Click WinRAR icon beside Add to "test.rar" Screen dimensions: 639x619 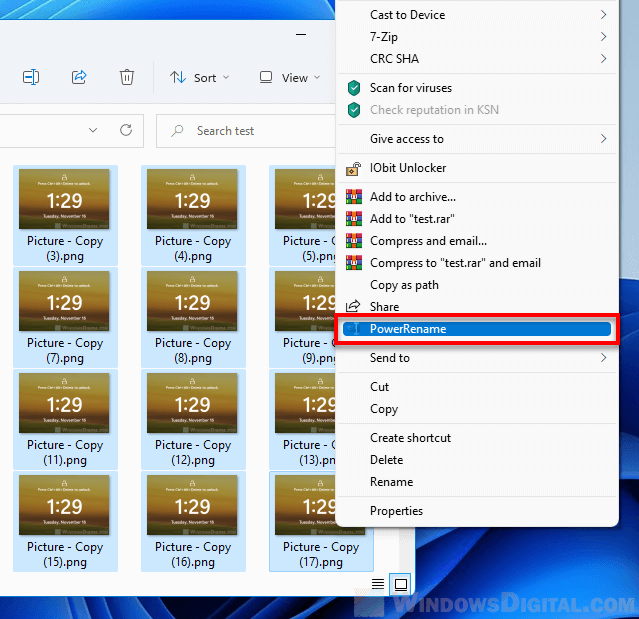(x=354, y=219)
